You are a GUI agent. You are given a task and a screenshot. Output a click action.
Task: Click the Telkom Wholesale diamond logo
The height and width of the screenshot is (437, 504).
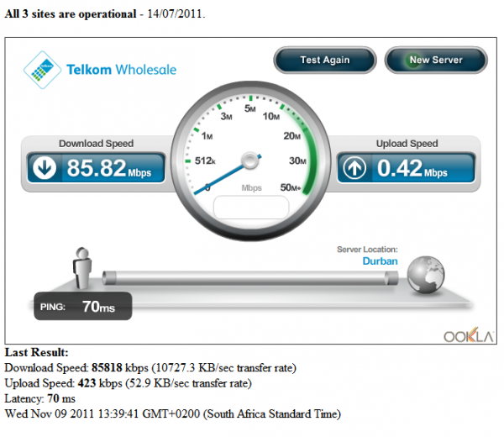(x=43, y=70)
